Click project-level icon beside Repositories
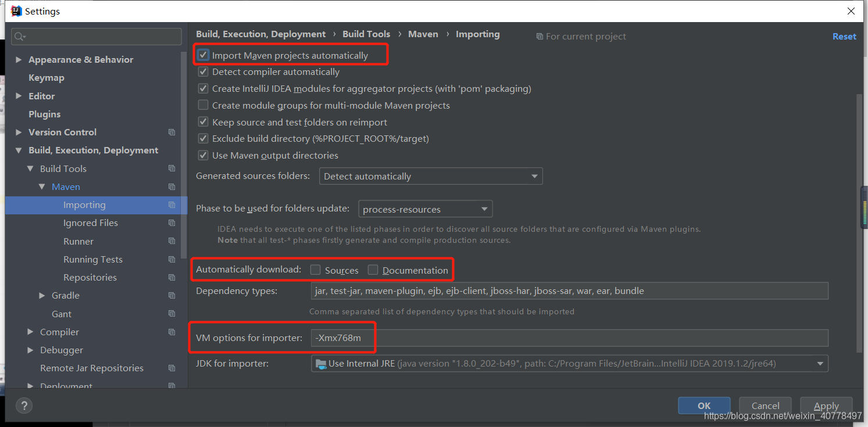Screen dimensions: 868x427 pyautogui.click(x=172, y=278)
